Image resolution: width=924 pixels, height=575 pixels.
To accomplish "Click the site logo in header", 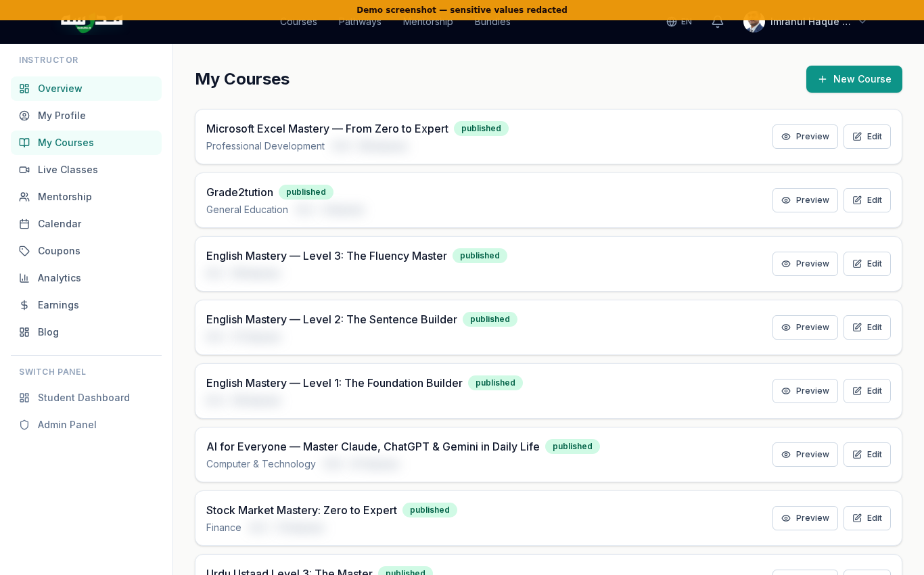I will [x=92, y=22].
